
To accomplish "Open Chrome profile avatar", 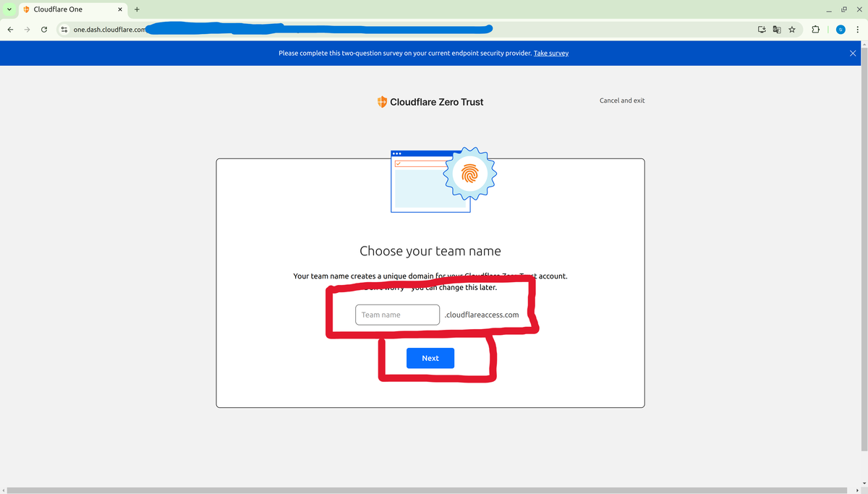I will coord(841,30).
